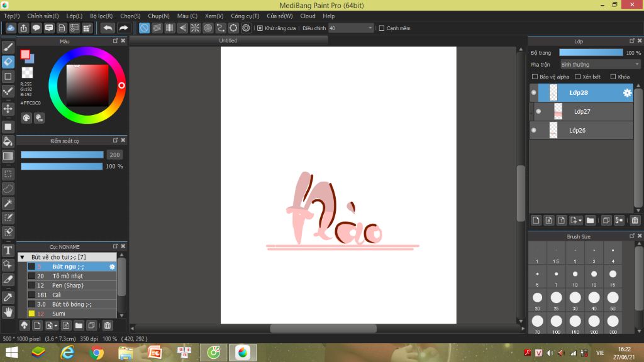Select brush size preset 50
The width and height of the screenshot is (644, 362).
613,301
